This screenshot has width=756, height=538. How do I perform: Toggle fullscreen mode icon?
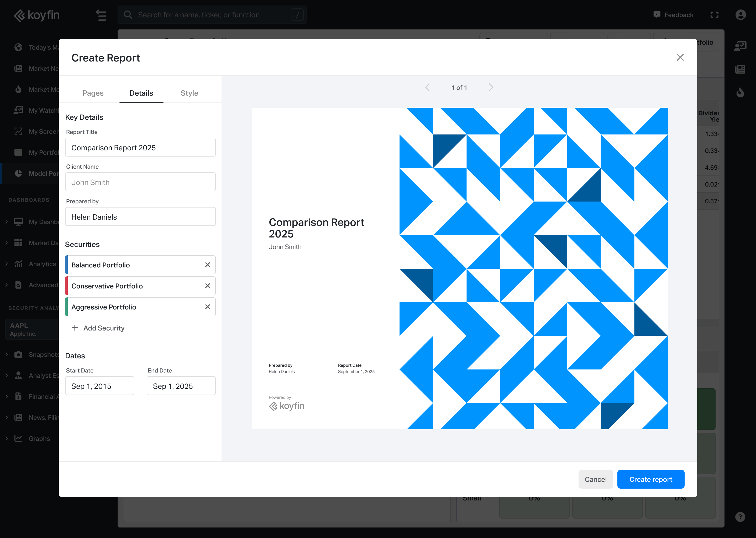714,14
